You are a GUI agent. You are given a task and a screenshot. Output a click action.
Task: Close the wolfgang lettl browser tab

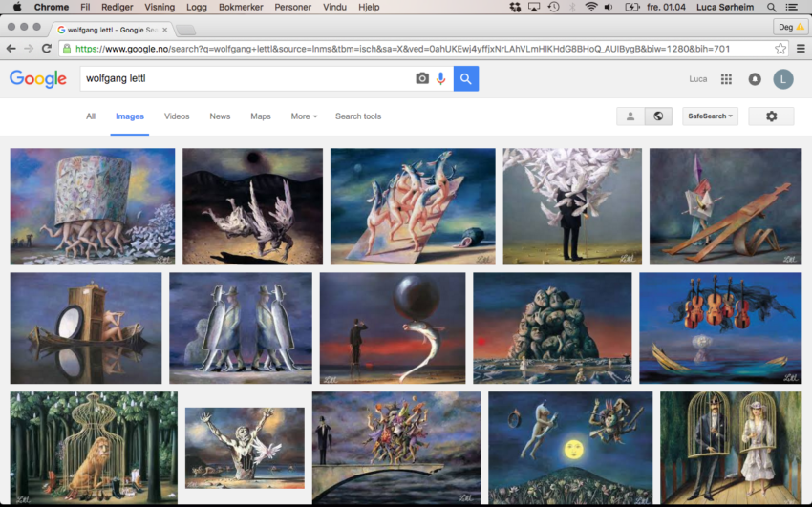tap(164, 30)
